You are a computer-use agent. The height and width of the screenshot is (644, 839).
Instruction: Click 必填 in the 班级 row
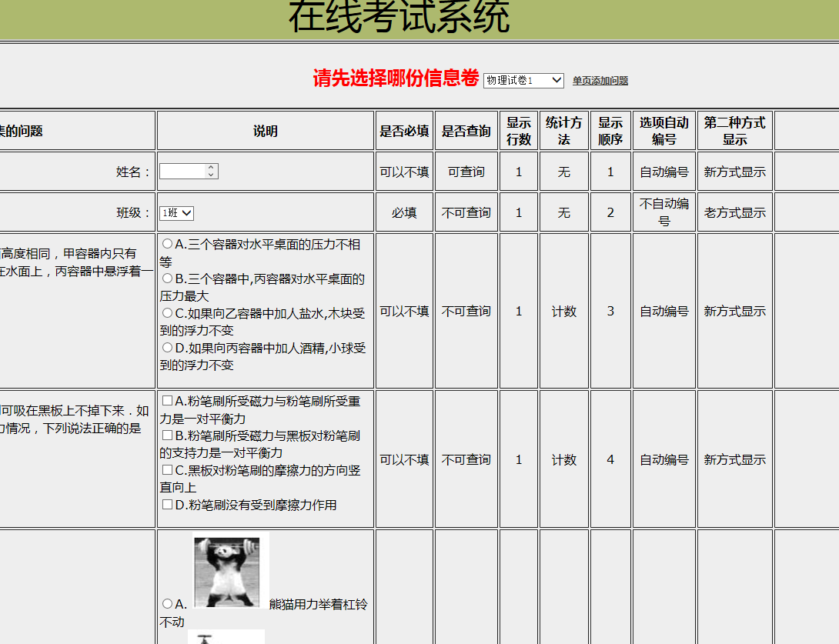point(404,213)
